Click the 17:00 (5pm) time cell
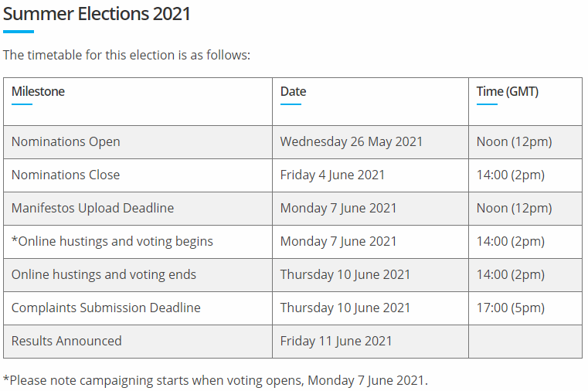This screenshot has height=391, width=588. 510,308
